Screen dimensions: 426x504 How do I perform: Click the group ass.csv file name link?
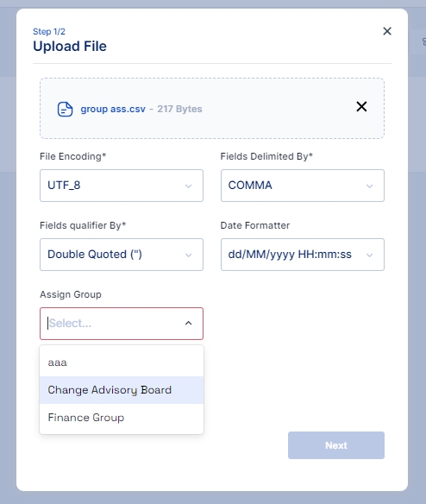(x=113, y=109)
